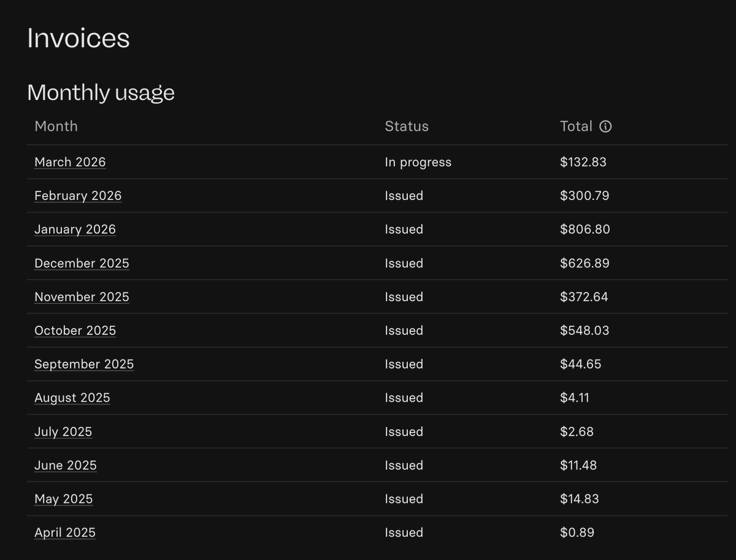
Task: Open the April 2025 invoice
Action: click(65, 533)
